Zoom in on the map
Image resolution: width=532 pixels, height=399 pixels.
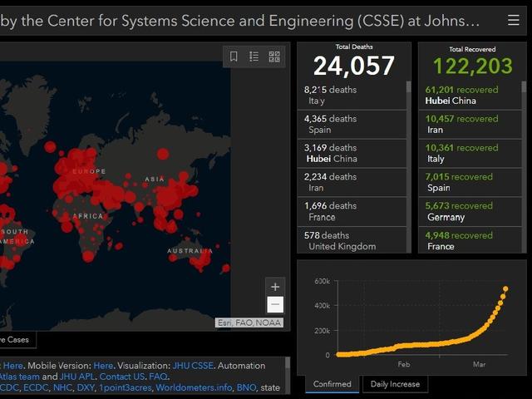(x=275, y=287)
